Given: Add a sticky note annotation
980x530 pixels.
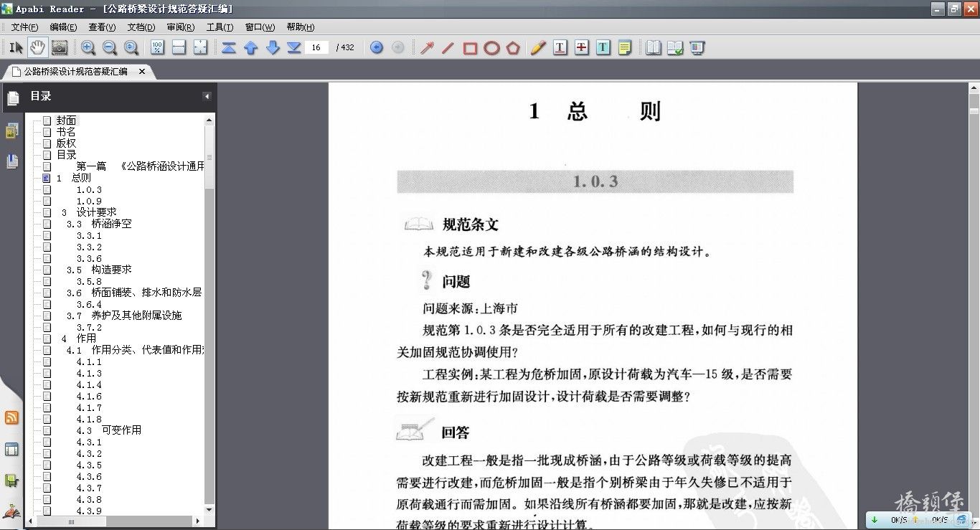Looking at the screenshot, I should click(625, 47).
